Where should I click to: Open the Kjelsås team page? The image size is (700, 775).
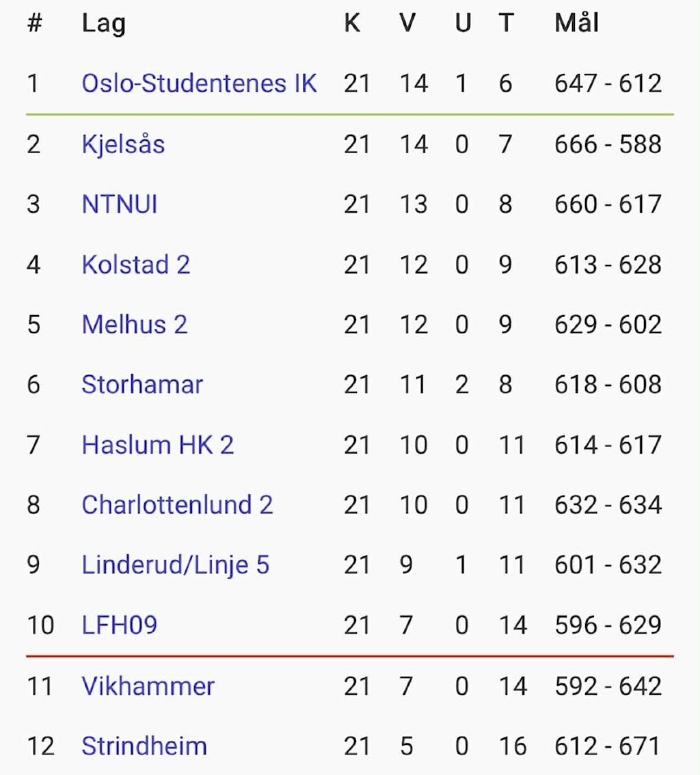tap(123, 145)
